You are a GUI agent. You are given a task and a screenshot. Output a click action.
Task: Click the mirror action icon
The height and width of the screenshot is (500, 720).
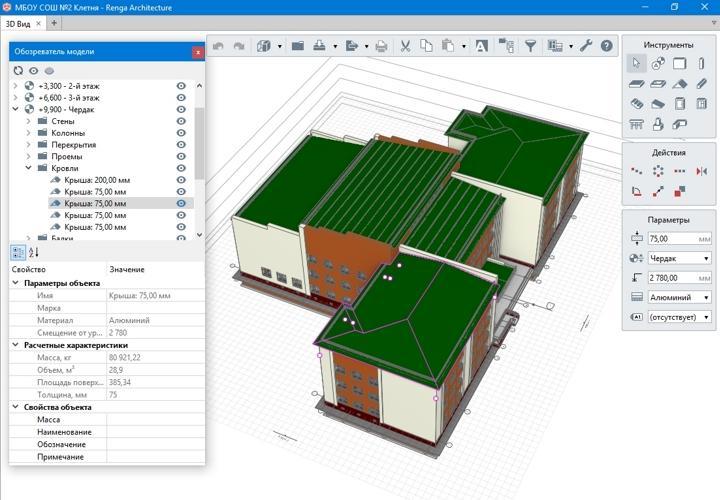tap(701, 171)
